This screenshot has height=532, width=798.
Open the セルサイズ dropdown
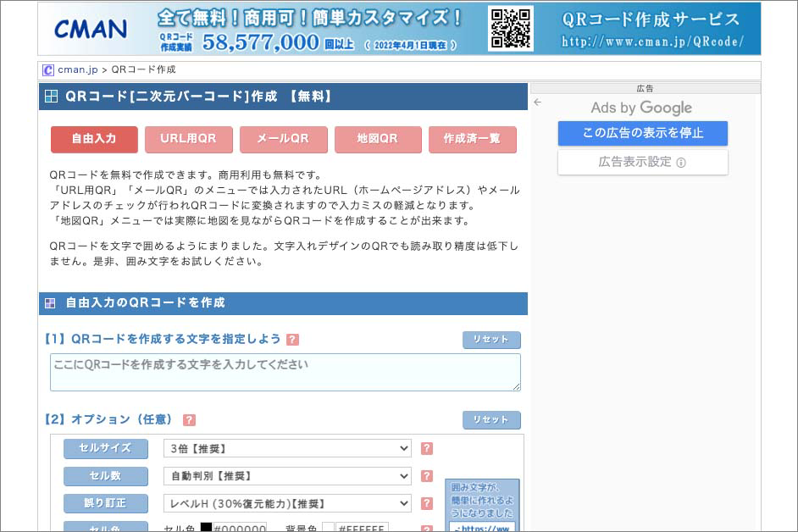click(286, 448)
